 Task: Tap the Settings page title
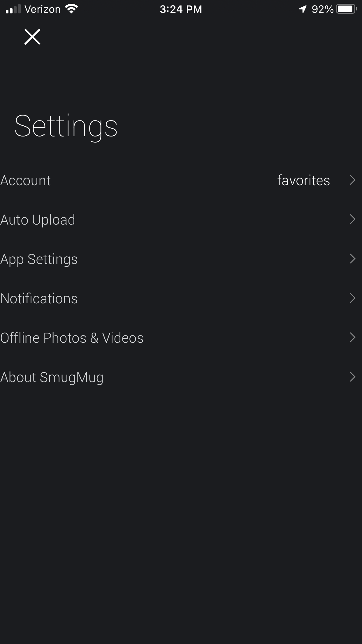66,126
